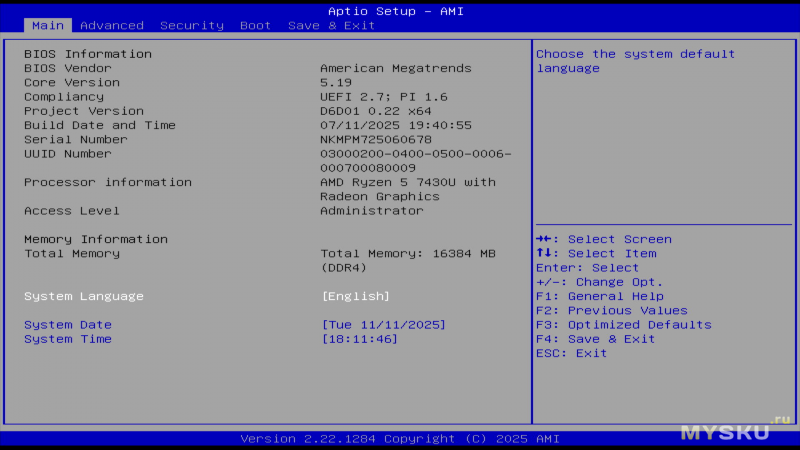Open the [English] system language selector
This screenshot has height=450, width=800.
(355, 296)
